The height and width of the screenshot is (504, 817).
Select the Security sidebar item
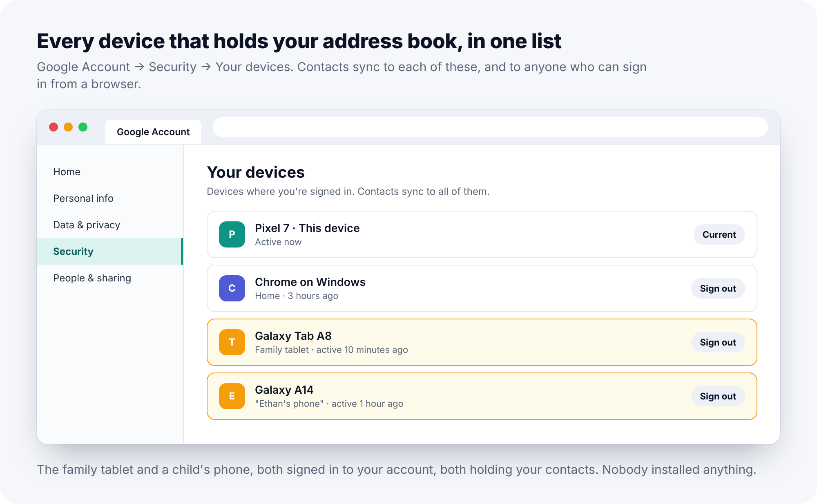[x=110, y=252]
